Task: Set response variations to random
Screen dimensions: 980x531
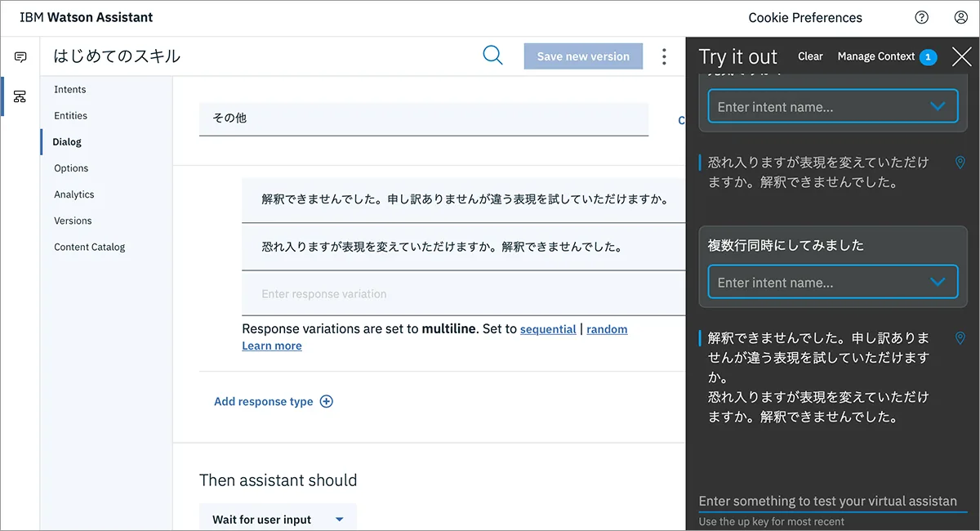Action: coord(607,329)
